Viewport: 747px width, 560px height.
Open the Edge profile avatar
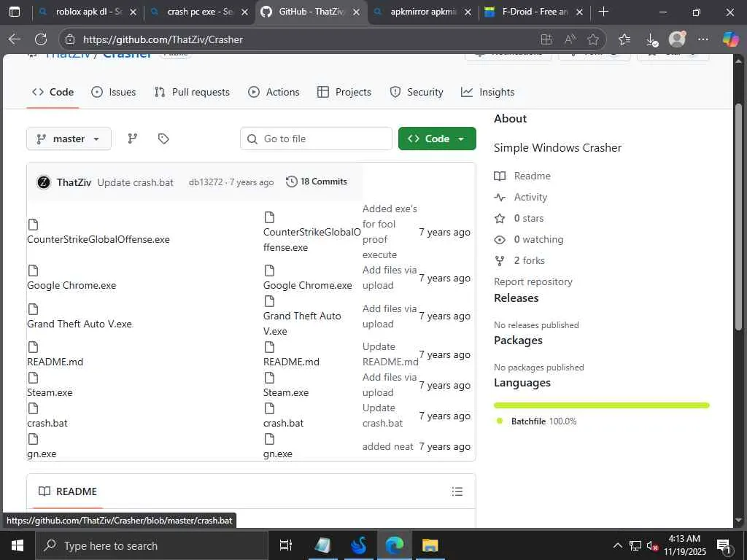(677, 39)
